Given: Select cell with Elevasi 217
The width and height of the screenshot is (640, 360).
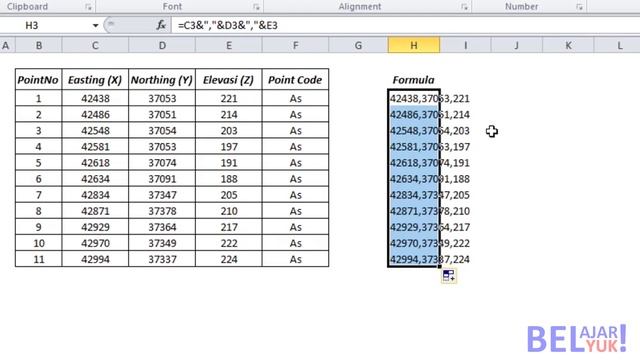Looking at the screenshot, I should (x=229, y=227).
